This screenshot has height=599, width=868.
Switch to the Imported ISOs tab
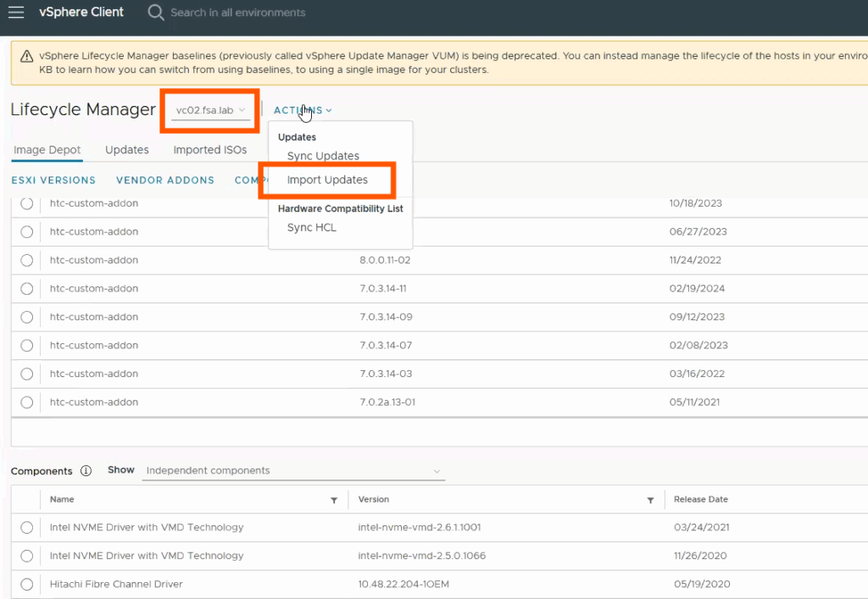pyautogui.click(x=210, y=150)
